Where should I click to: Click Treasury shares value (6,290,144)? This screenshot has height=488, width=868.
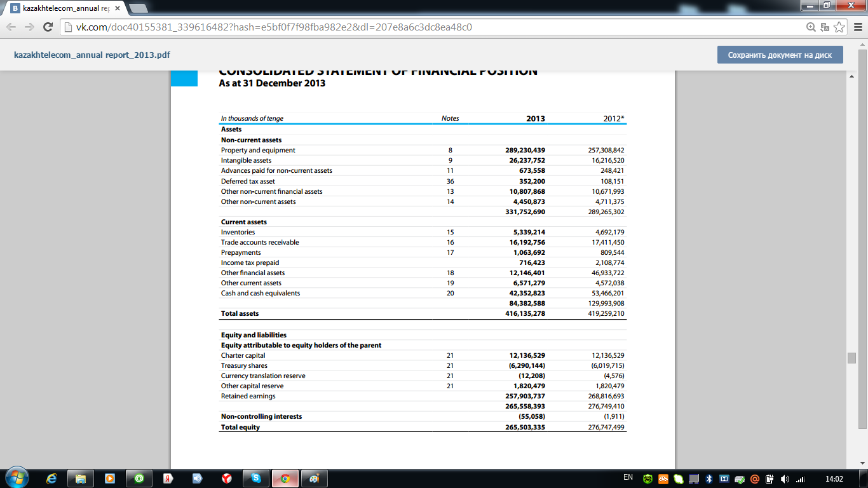pos(527,365)
